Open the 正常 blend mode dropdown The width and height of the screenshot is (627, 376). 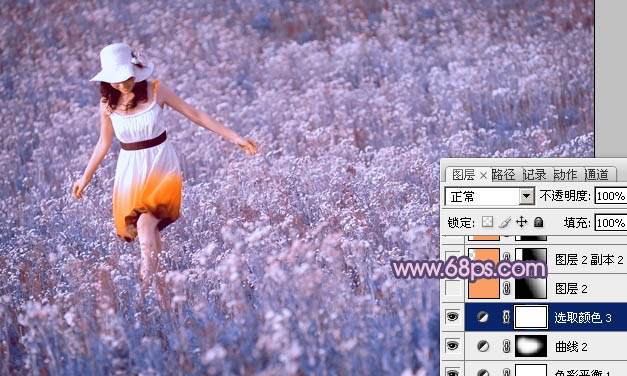490,196
